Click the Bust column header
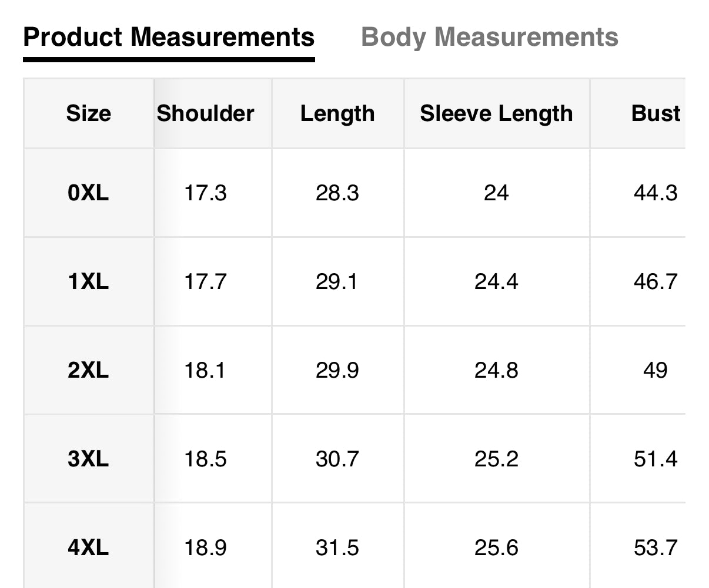The width and height of the screenshot is (709, 588). (x=656, y=113)
